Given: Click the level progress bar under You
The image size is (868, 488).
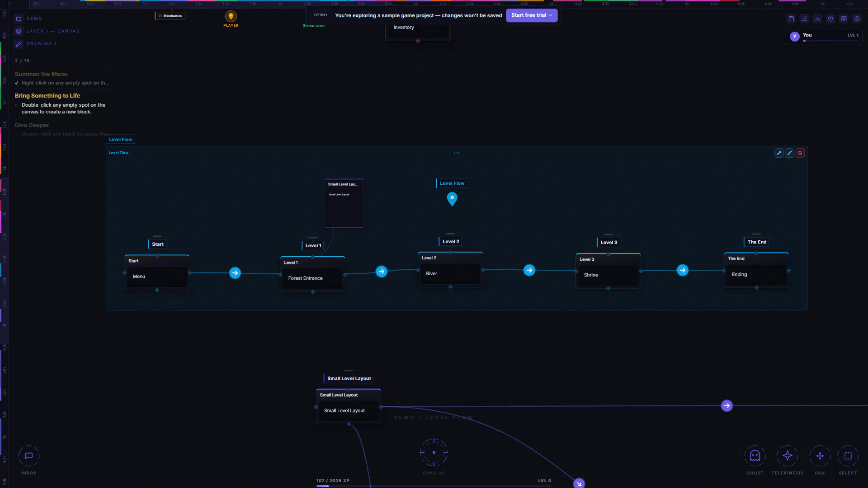Looking at the screenshot, I should 830,41.
